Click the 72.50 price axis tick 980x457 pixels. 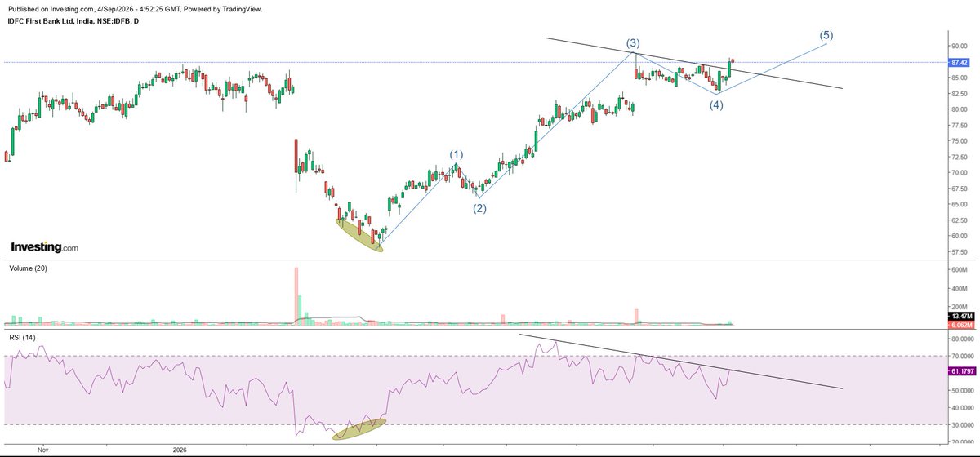[x=959, y=157]
